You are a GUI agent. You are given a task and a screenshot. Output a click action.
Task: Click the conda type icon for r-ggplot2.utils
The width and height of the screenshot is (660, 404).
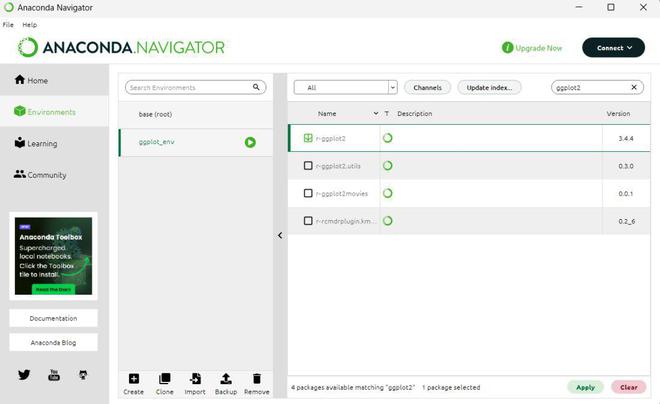(388, 165)
